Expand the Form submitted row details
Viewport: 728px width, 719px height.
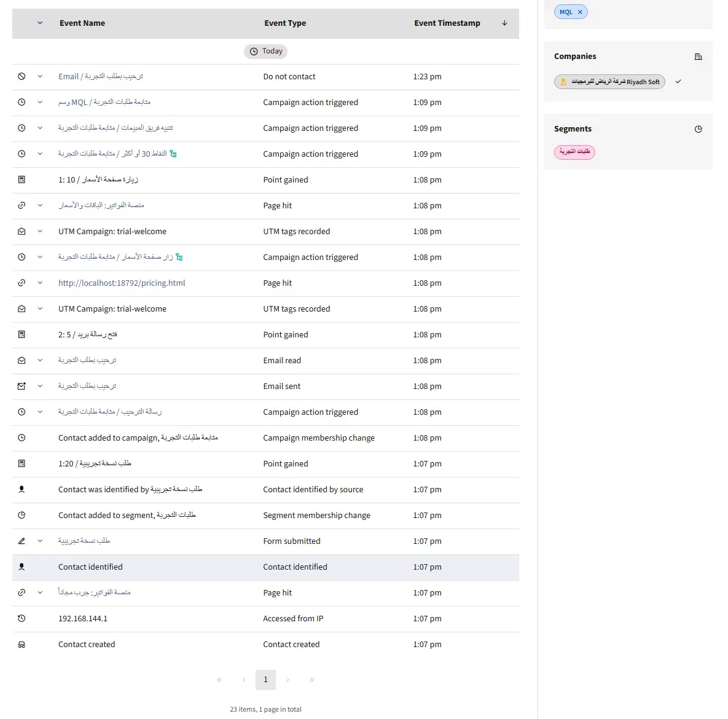coord(40,541)
